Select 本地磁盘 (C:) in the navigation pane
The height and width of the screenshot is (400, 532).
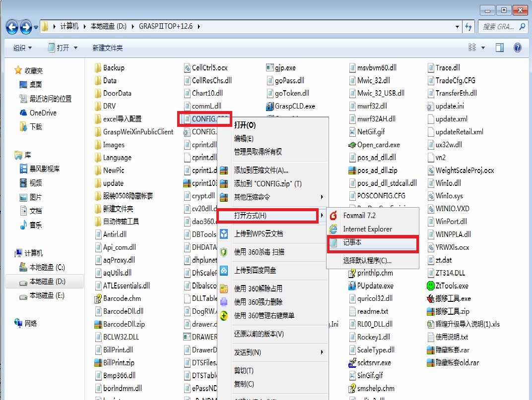(x=47, y=268)
